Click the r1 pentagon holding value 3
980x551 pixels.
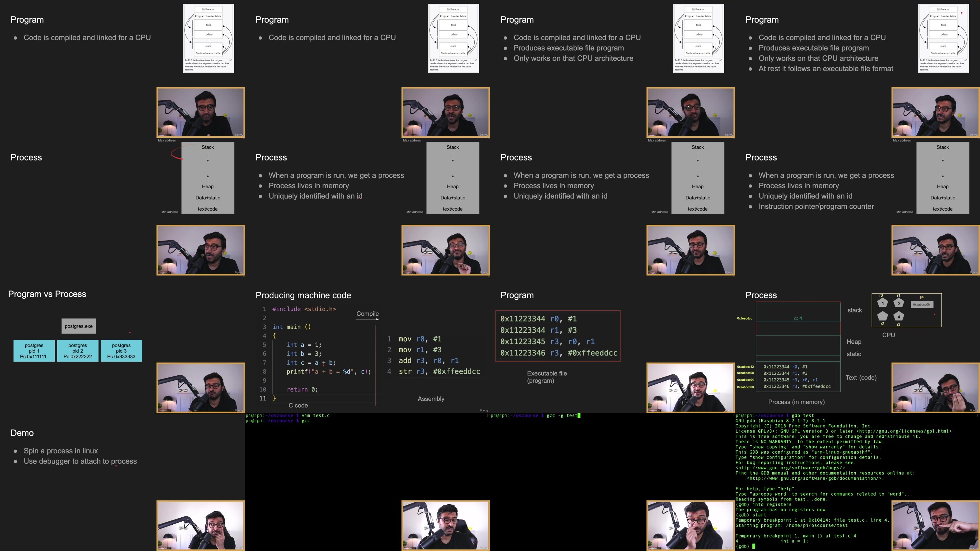pyautogui.click(x=899, y=303)
